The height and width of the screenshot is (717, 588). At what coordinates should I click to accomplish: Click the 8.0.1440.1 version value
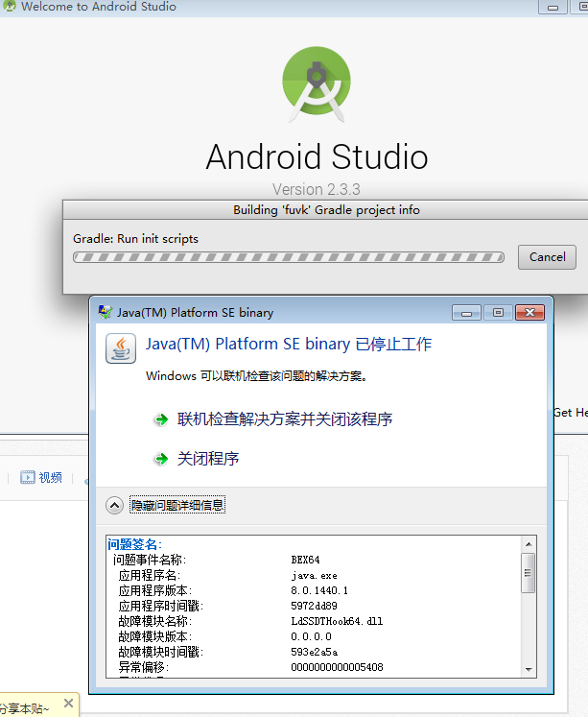point(319,590)
